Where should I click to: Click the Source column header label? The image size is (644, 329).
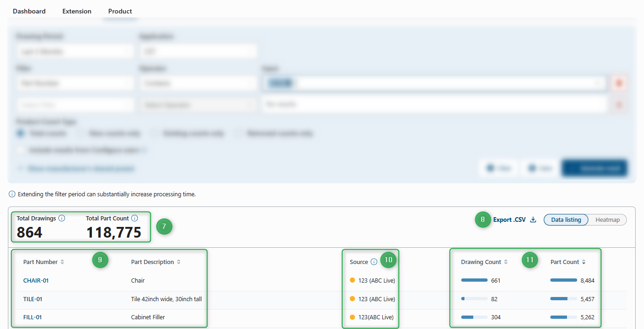[x=359, y=262]
